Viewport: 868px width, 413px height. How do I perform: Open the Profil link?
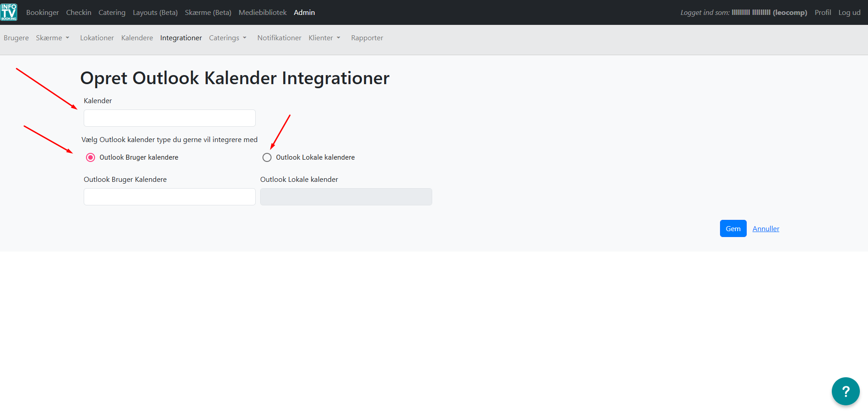click(x=823, y=13)
